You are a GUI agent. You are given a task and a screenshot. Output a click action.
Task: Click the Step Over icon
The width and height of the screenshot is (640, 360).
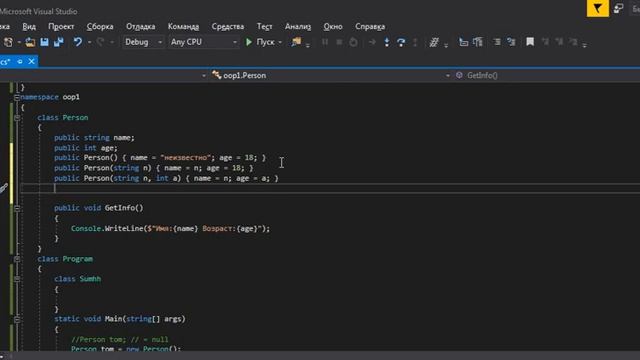401,42
